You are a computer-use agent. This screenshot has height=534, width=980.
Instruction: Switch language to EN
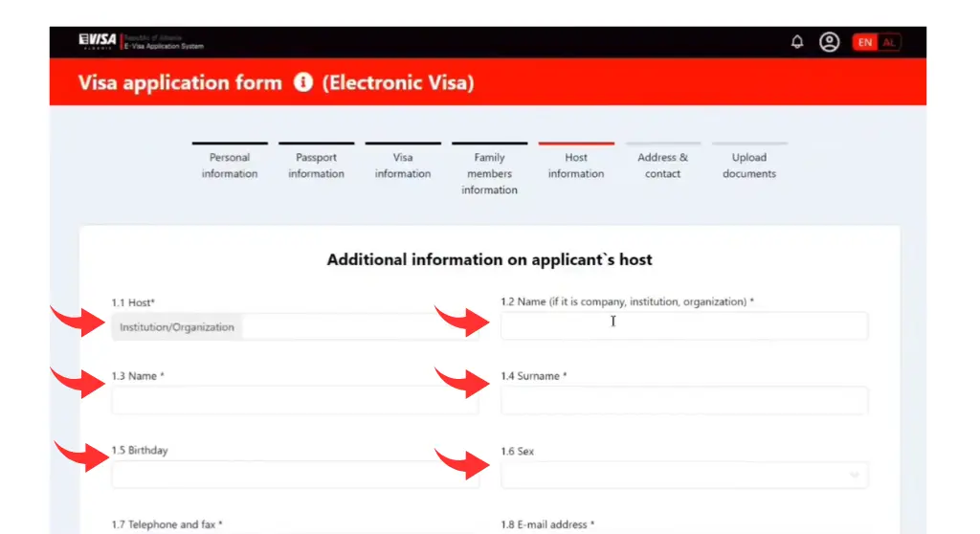click(x=864, y=42)
